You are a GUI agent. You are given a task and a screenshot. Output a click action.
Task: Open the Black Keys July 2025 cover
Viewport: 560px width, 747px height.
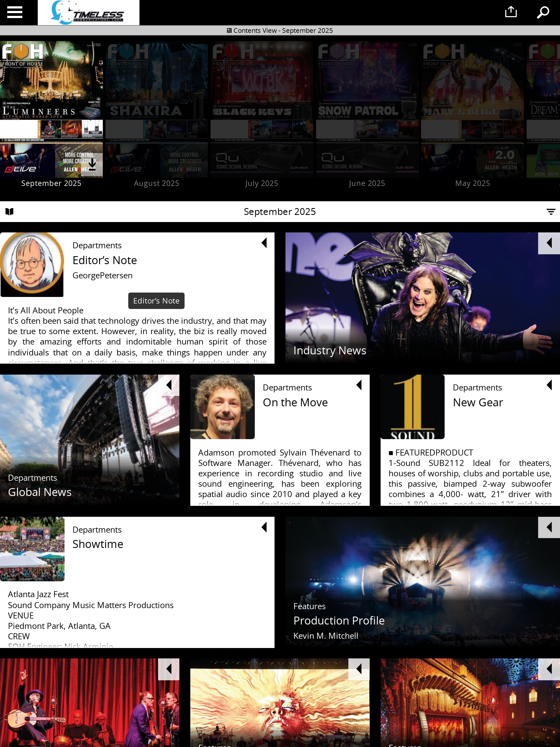[x=262, y=109]
